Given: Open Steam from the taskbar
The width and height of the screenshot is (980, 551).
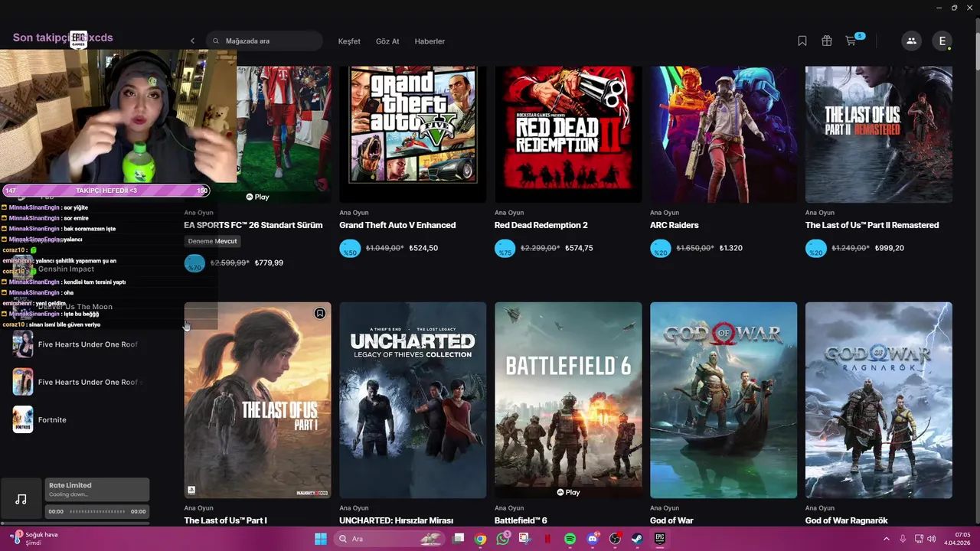Looking at the screenshot, I should [x=637, y=539].
